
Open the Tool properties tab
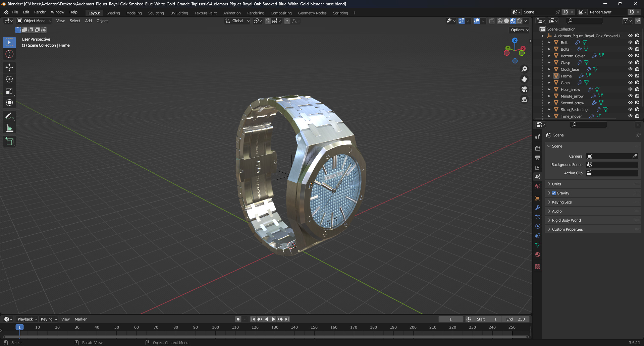tap(538, 136)
